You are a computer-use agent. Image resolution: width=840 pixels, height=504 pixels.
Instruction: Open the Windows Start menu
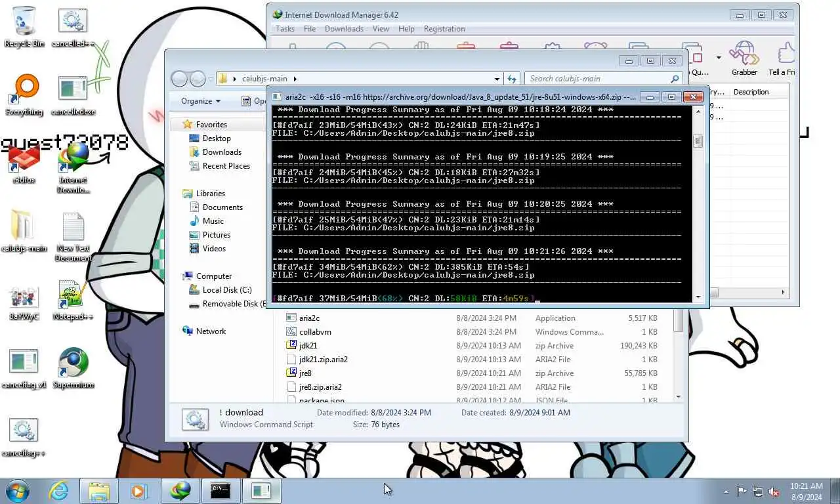18,490
